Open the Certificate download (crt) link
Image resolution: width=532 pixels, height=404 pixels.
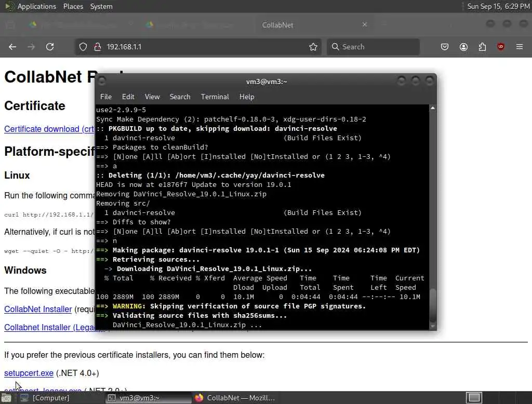(49, 129)
